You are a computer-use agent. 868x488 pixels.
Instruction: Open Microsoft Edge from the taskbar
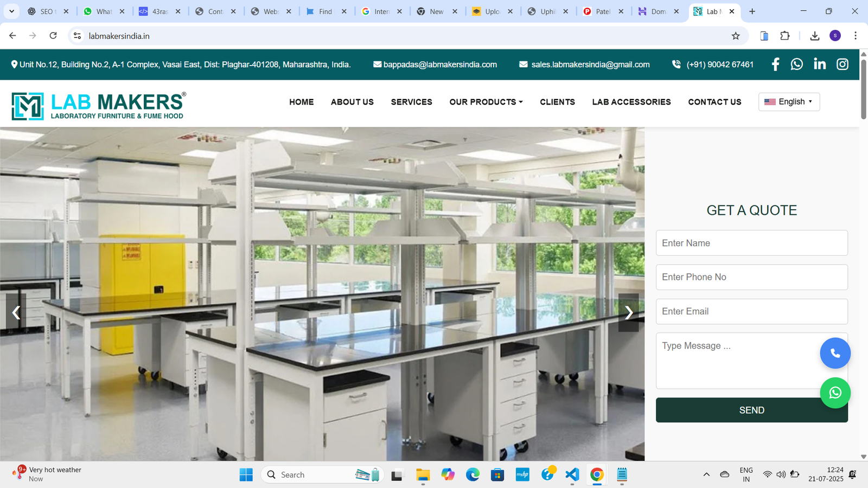(472, 474)
